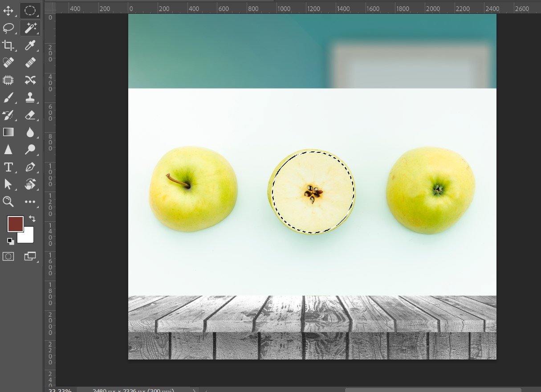Select the Zoom magnifier tool
The width and height of the screenshot is (541, 392).
tap(8, 201)
